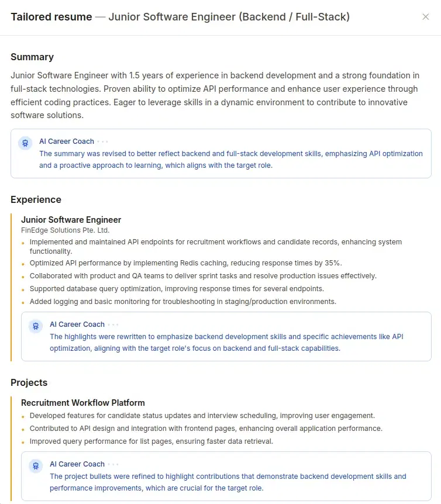Click the Projects coach note about refined bullets
Image resolution: width=441 pixels, height=504 pixels.
click(227, 482)
